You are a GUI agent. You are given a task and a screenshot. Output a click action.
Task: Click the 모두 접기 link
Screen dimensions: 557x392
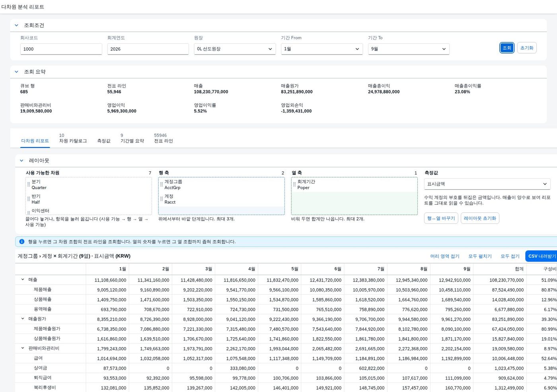(510, 256)
